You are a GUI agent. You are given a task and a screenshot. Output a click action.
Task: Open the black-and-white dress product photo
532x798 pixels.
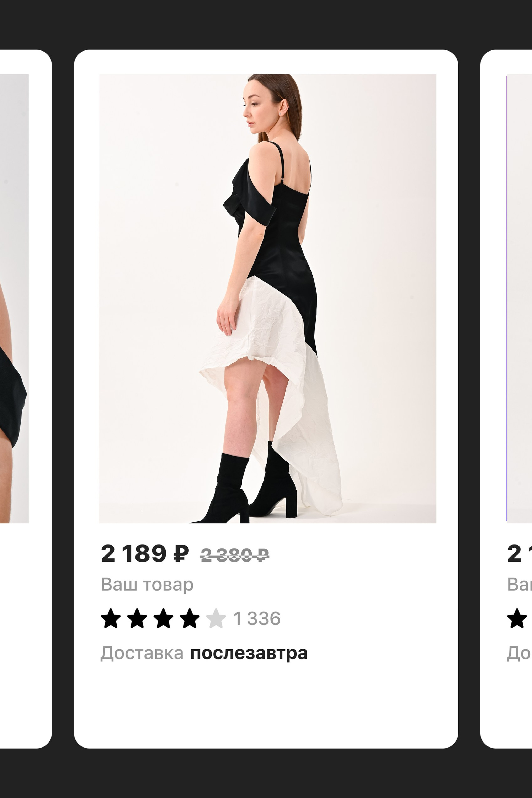tap(267, 299)
